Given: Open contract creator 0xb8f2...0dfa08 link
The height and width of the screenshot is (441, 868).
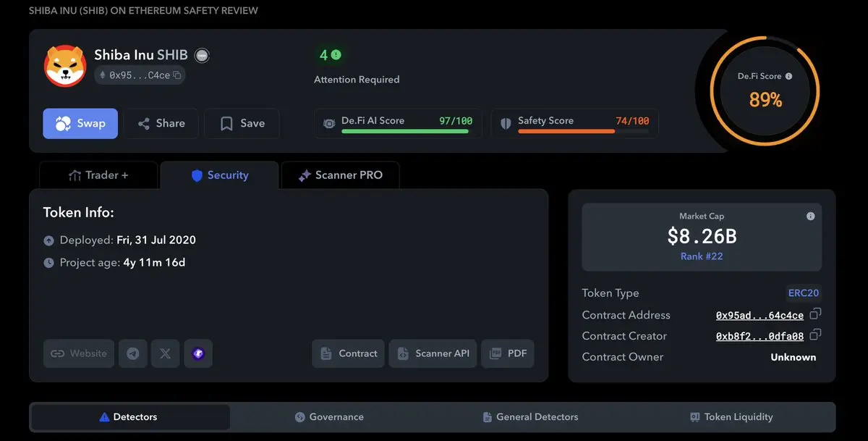Looking at the screenshot, I should 759,336.
